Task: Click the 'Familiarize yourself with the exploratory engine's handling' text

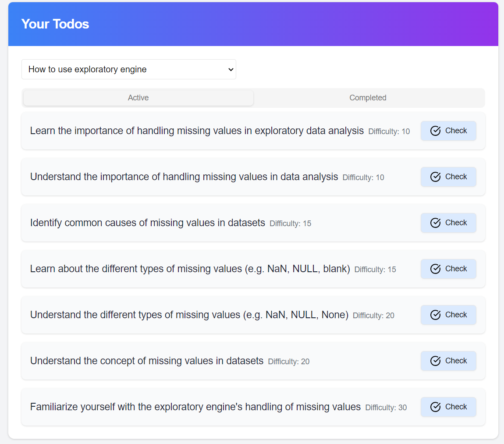Action: pyautogui.click(x=195, y=407)
